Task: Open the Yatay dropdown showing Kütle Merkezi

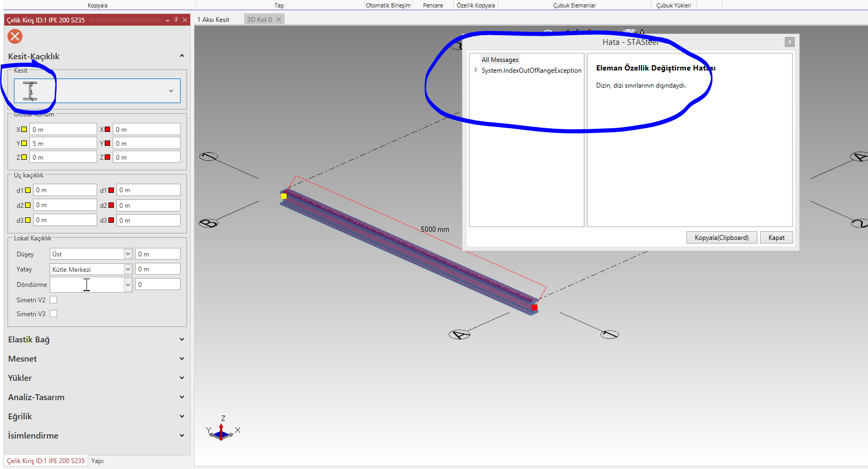Action: 128,269
